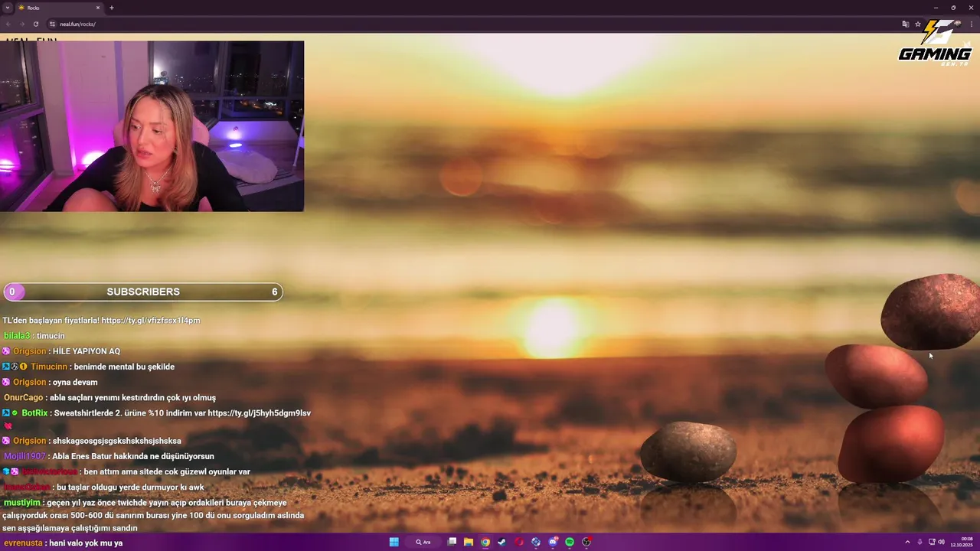Open the ty.gl/vfizfssx1l4pm link in chat
The image size is (980, 551).
coord(151,321)
